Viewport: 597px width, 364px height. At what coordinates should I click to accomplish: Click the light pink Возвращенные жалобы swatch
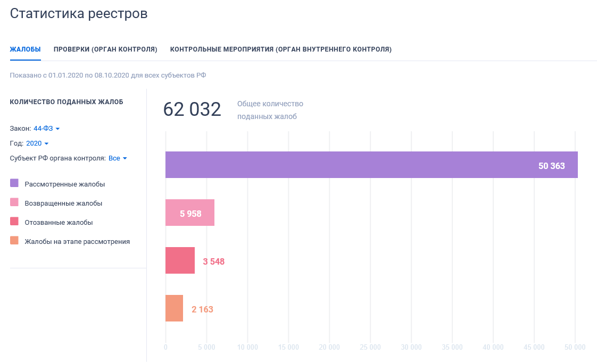(x=14, y=202)
